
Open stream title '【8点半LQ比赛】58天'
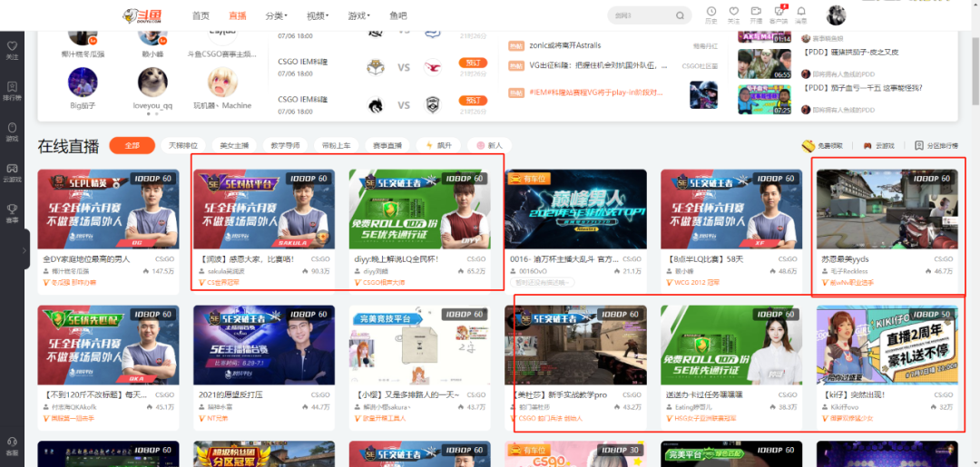(x=705, y=258)
